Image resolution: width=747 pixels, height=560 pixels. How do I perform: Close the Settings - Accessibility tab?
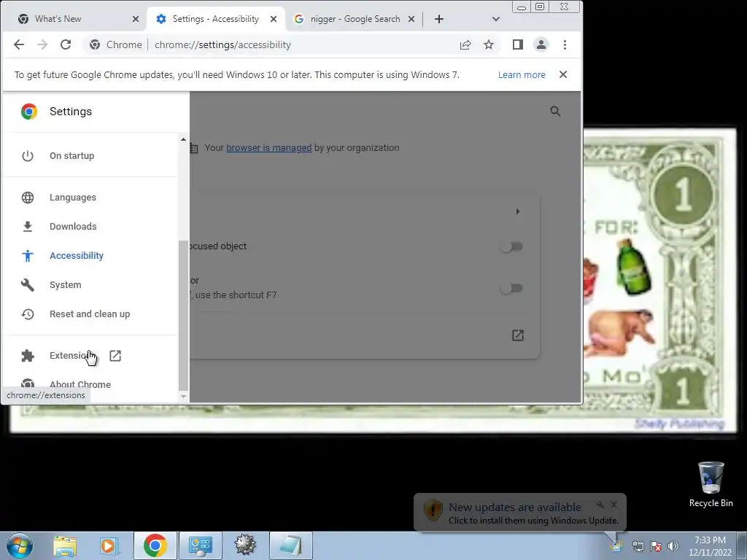tap(274, 19)
